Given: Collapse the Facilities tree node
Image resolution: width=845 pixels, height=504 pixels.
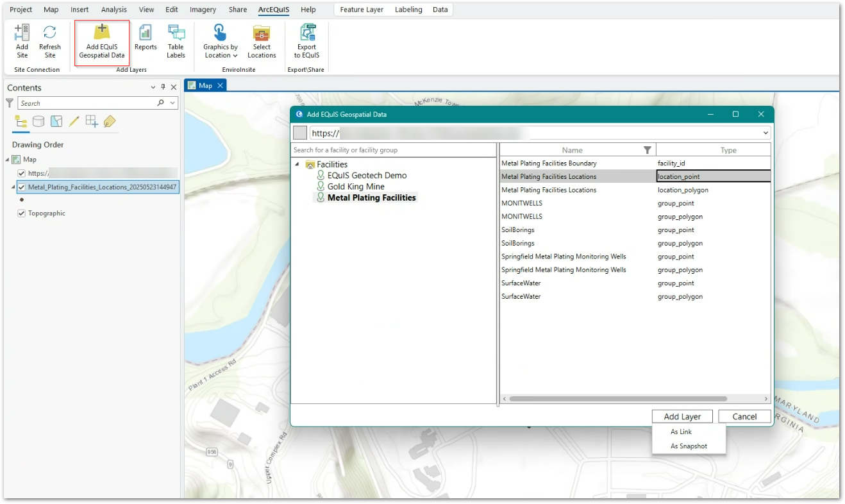Looking at the screenshot, I should pyautogui.click(x=297, y=165).
